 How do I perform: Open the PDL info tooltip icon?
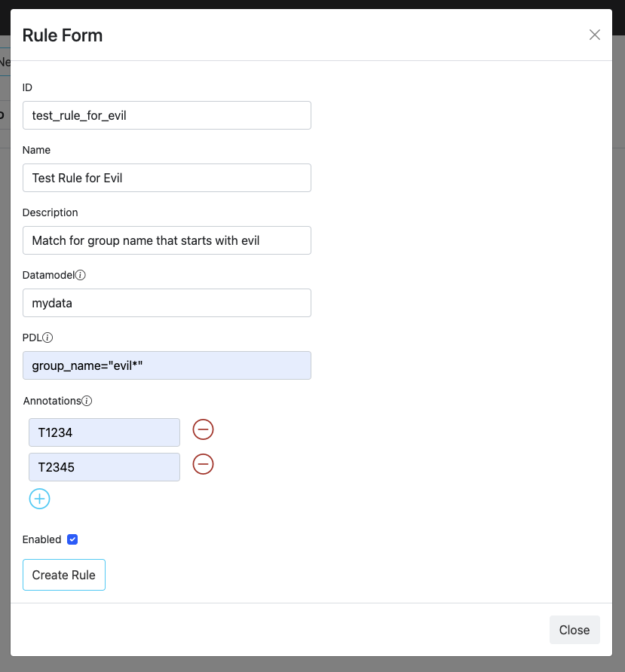(x=47, y=338)
